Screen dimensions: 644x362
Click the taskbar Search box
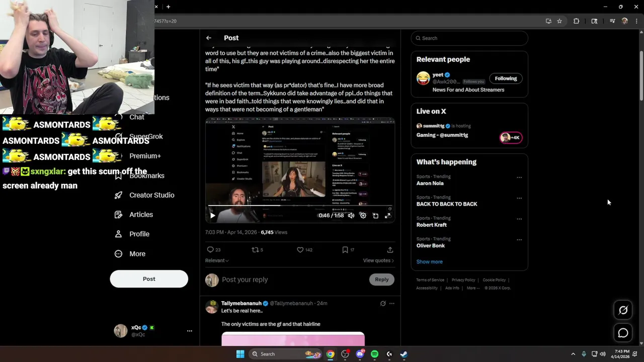tap(286, 354)
